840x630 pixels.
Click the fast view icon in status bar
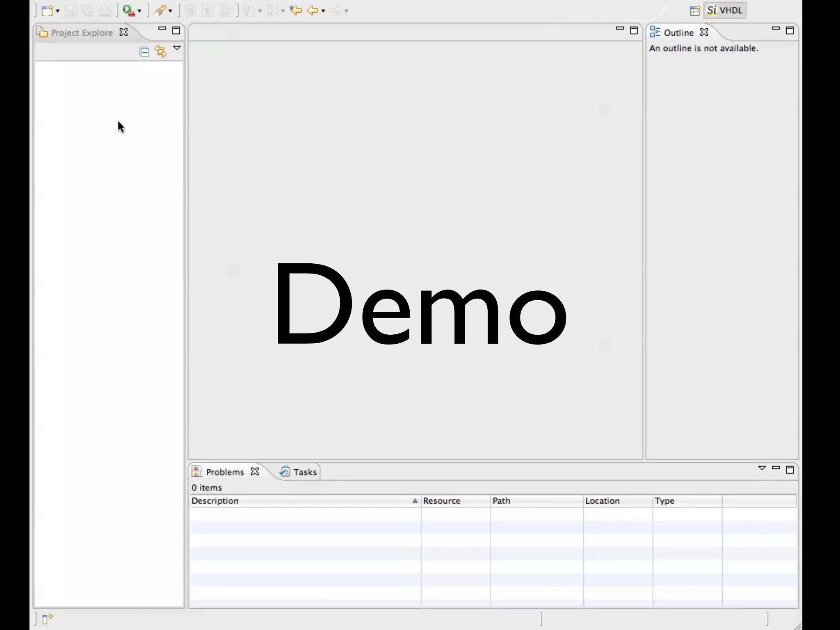(x=48, y=619)
